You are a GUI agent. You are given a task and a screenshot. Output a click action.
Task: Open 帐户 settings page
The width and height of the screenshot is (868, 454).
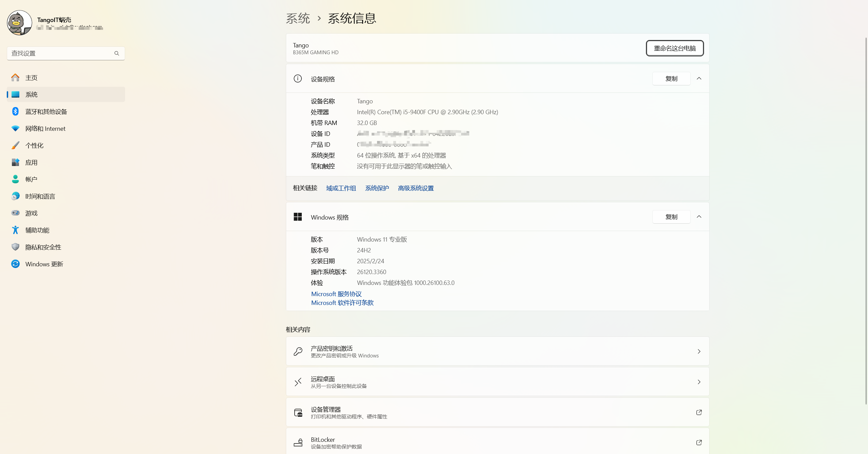tap(66, 179)
